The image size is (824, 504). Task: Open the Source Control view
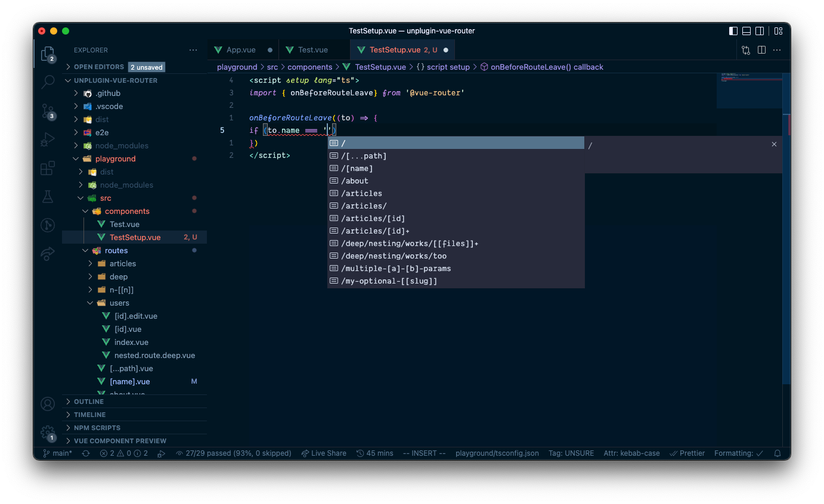(48, 111)
